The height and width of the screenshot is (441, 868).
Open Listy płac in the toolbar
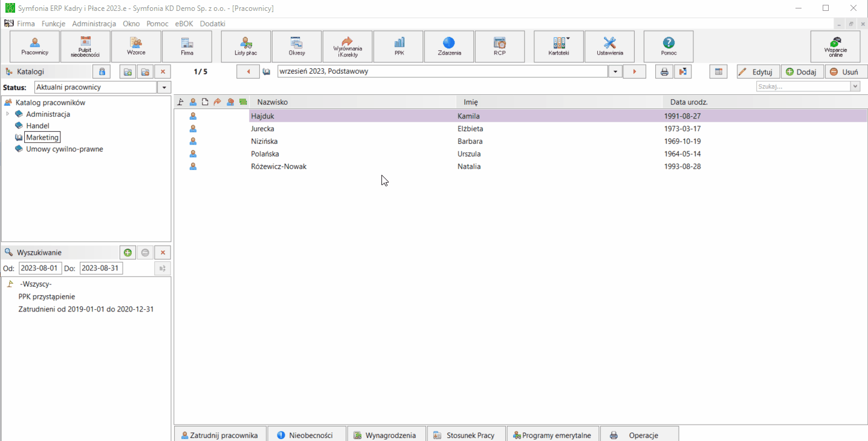click(x=246, y=47)
